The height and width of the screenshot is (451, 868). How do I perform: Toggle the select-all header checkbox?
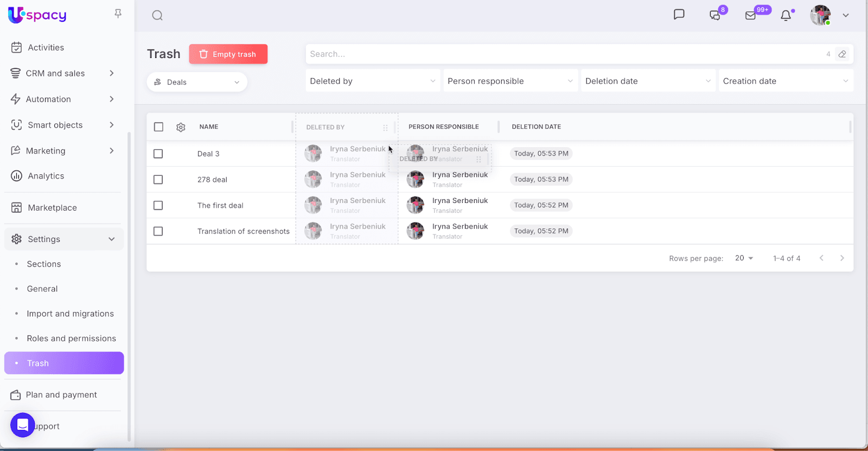tap(158, 127)
